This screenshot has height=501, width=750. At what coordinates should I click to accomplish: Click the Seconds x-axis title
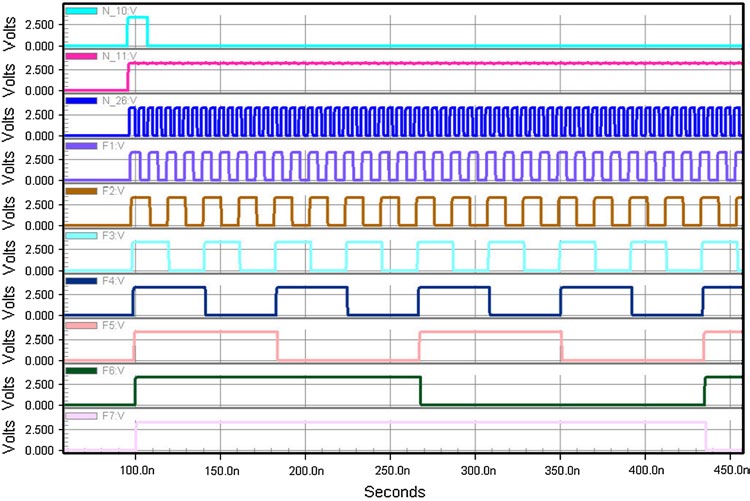point(394,491)
